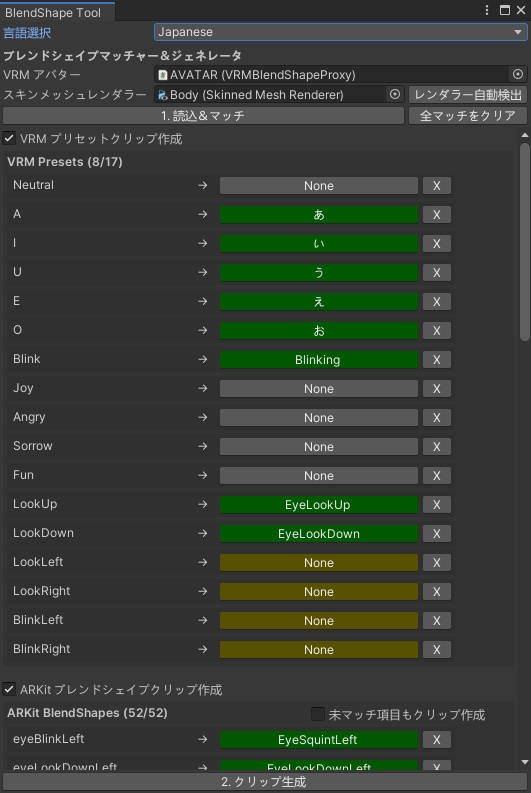This screenshot has height=793, width=531.
Task: Click the ARKit BlendShapes (52/52) header text
Action: (87, 713)
